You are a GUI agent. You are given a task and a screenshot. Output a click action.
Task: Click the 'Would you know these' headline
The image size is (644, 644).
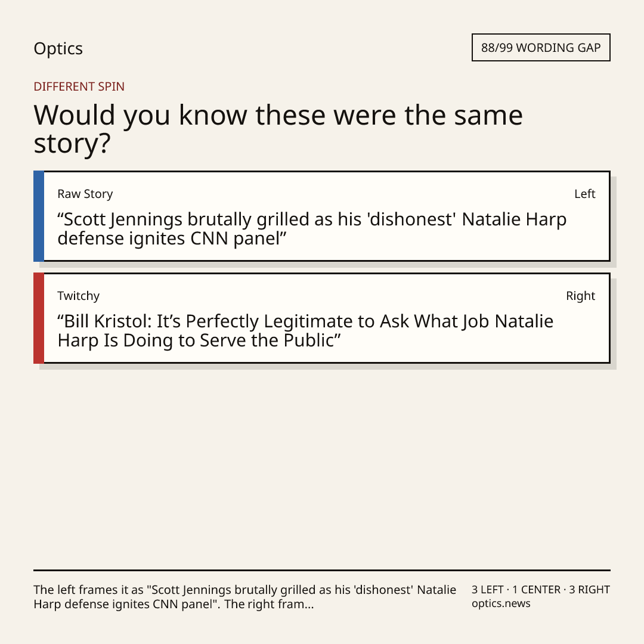(x=278, y=129)
